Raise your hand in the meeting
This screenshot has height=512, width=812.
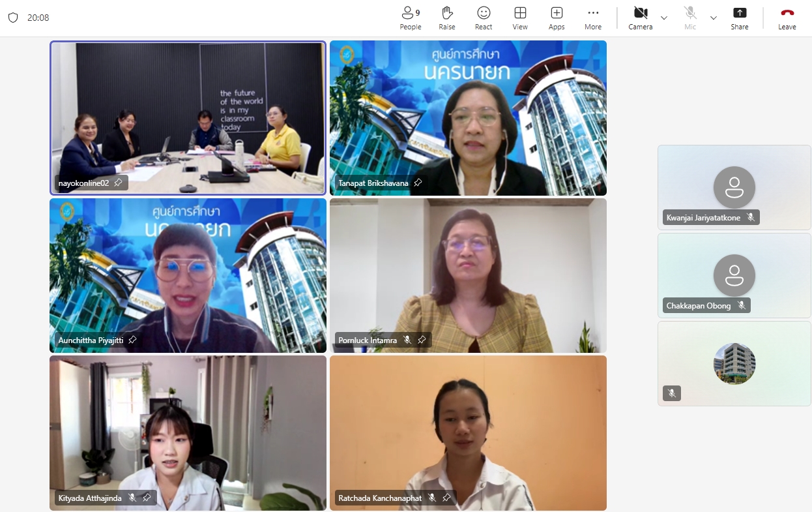447,18
